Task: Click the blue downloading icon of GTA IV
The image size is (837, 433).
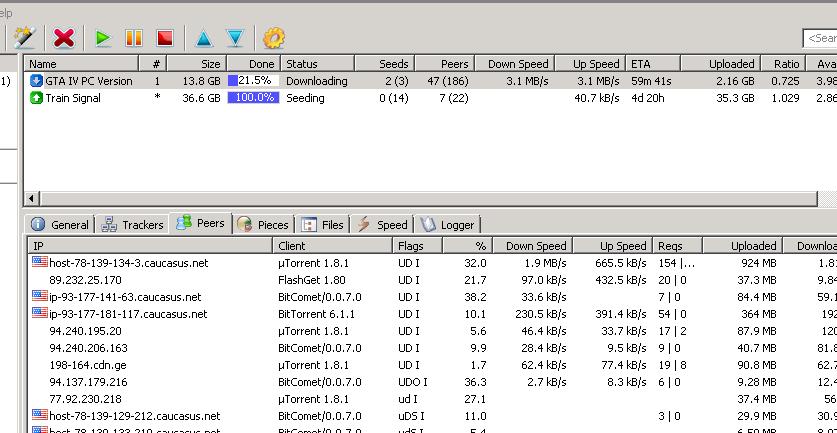Action: 36,81
